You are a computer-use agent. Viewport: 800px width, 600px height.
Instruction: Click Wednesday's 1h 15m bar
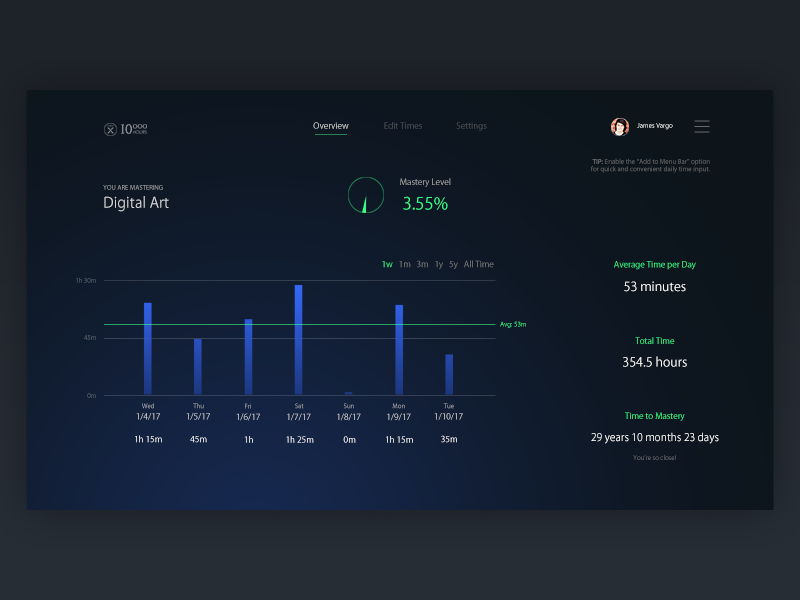[148, 345]
